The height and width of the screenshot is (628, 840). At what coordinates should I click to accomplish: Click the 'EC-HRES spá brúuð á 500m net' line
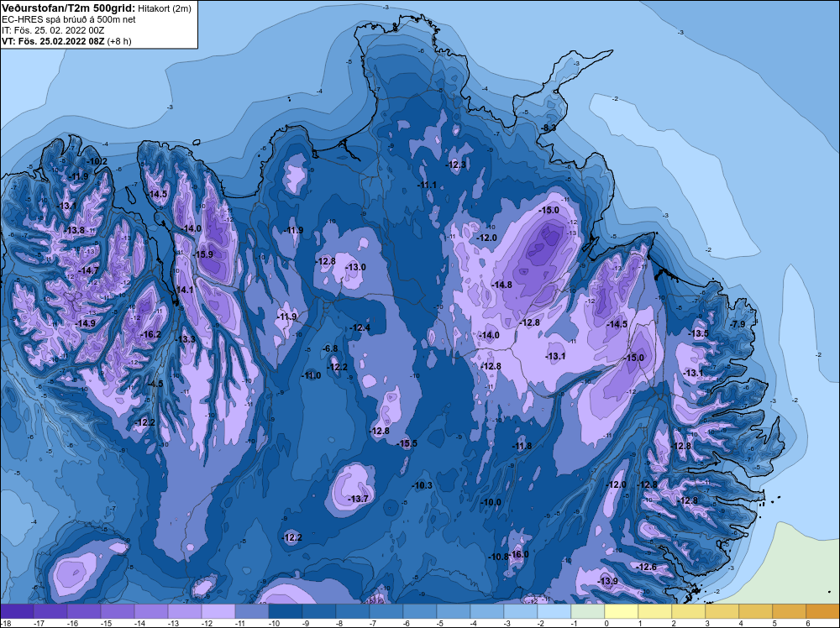click(x=69, y=19)
